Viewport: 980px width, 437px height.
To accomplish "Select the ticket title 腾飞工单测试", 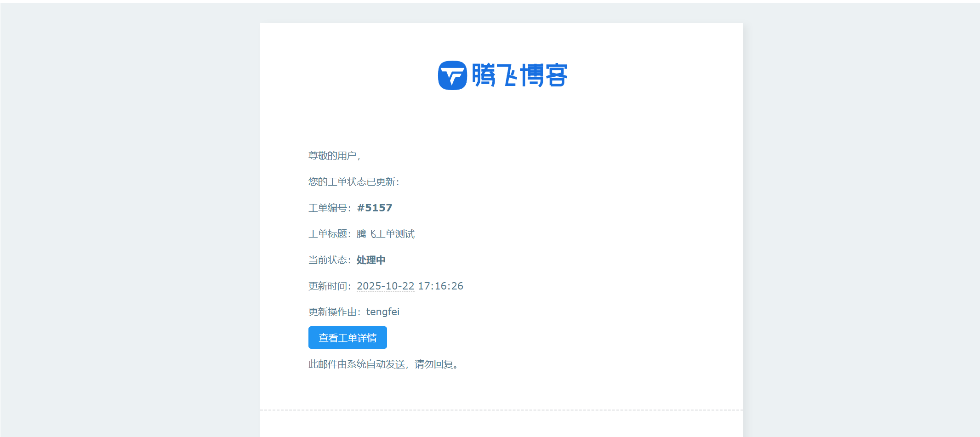I will [x=385, y=234].
